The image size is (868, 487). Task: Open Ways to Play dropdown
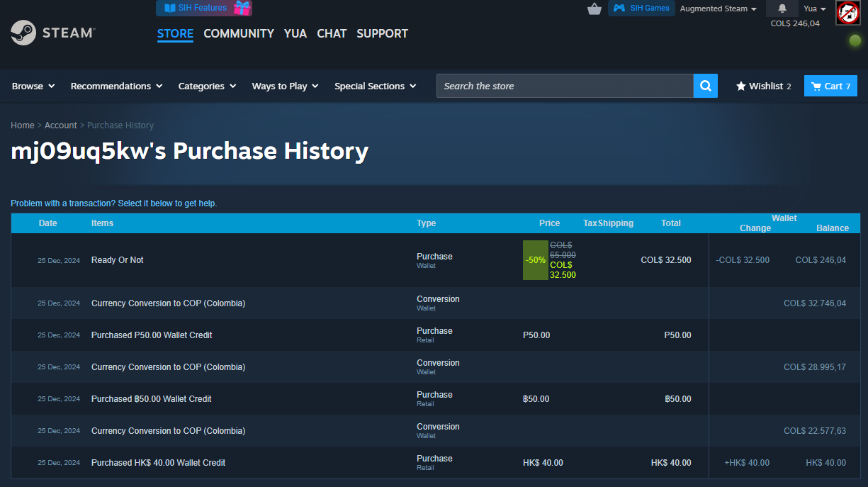[x=285, y=86]
